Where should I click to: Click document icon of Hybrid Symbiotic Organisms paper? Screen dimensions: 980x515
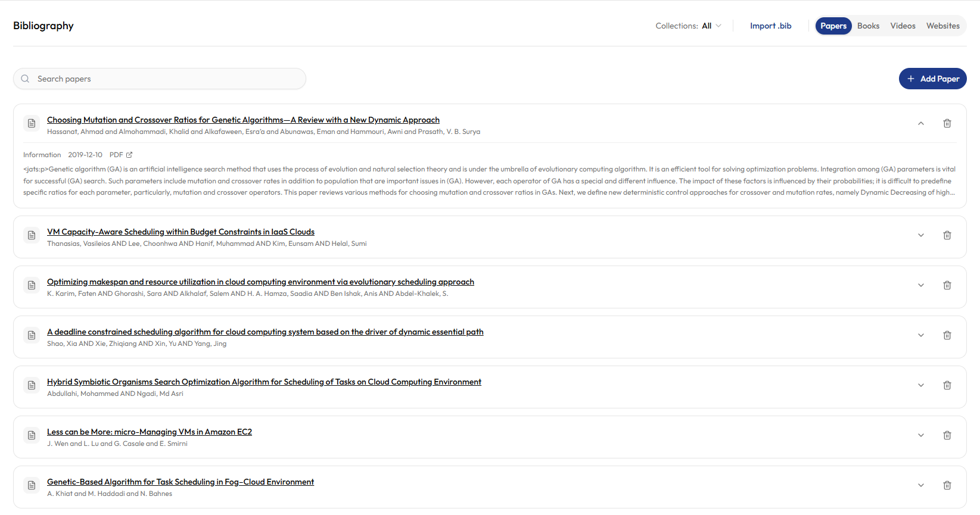click(x=32, y=385)
